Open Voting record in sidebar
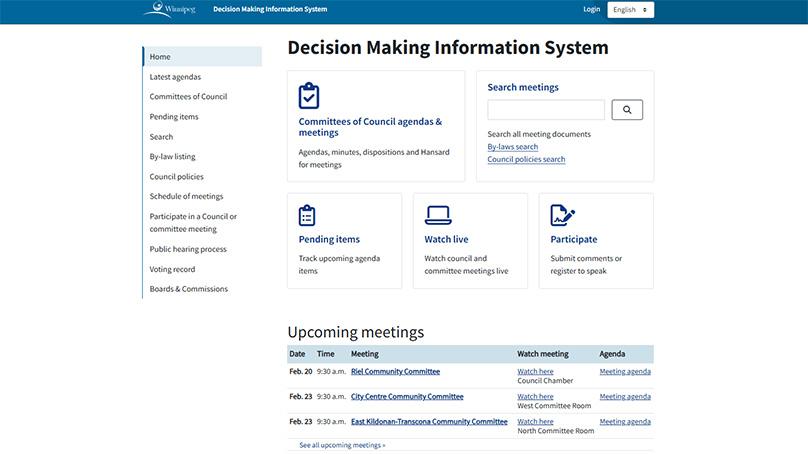808x454 pixels. [172, 269]
